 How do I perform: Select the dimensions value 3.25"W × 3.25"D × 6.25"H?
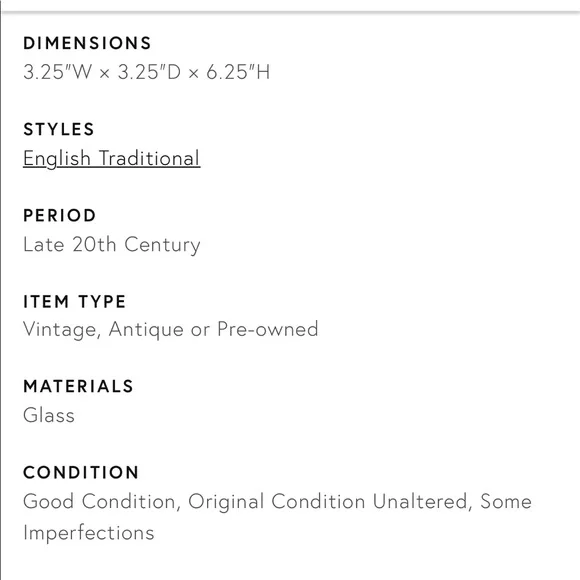pos(146,72)
